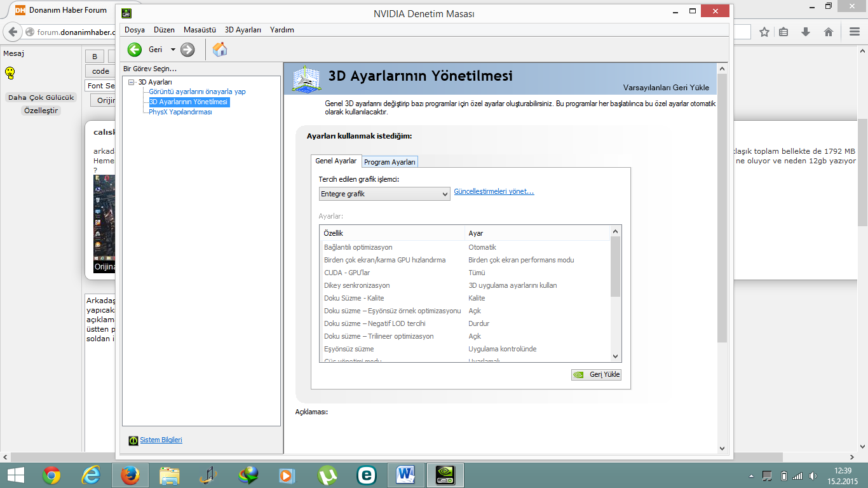The image size is (868, 488).
Task: Click the Forward arrow icon in toolbar
Action: pos(187,50)
